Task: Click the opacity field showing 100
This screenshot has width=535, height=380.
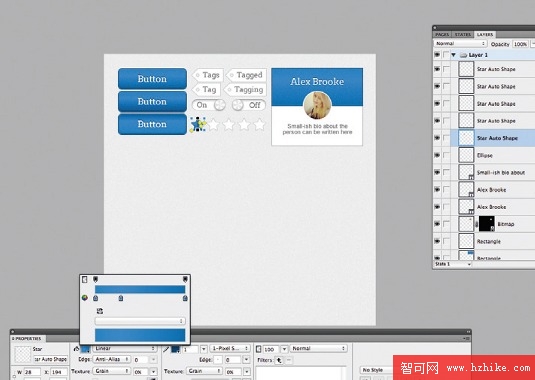Action: pos(271,349)
